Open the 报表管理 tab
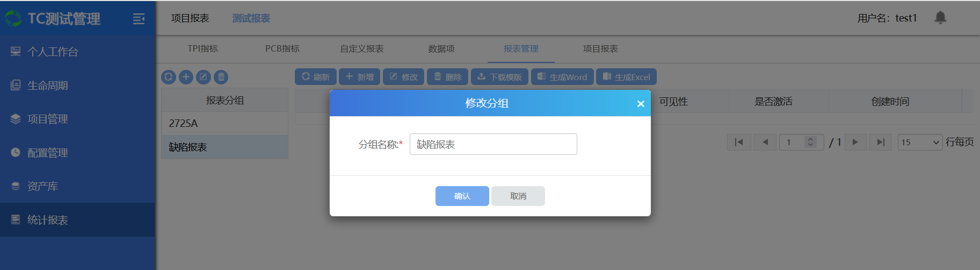Screen dimensions: 980x270 click(x=521, y=48)
